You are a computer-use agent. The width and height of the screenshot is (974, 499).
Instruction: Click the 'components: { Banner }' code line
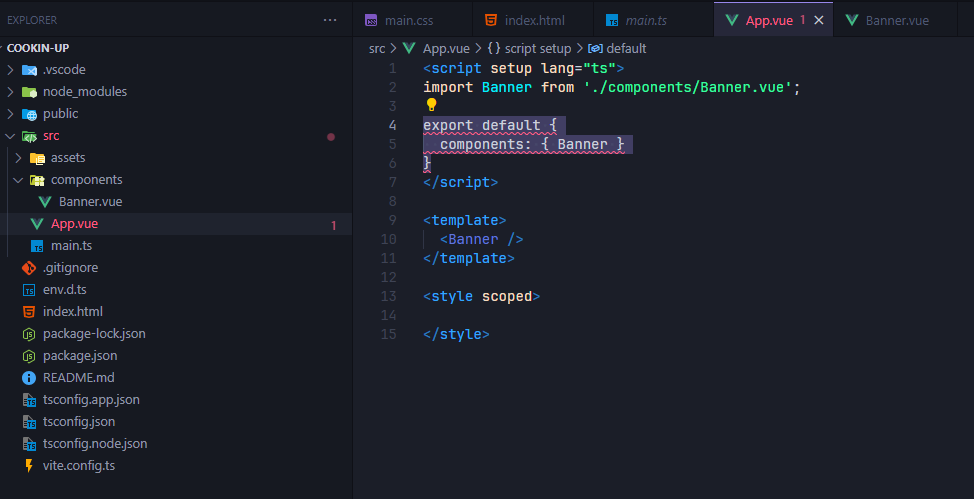pos(532,145)
